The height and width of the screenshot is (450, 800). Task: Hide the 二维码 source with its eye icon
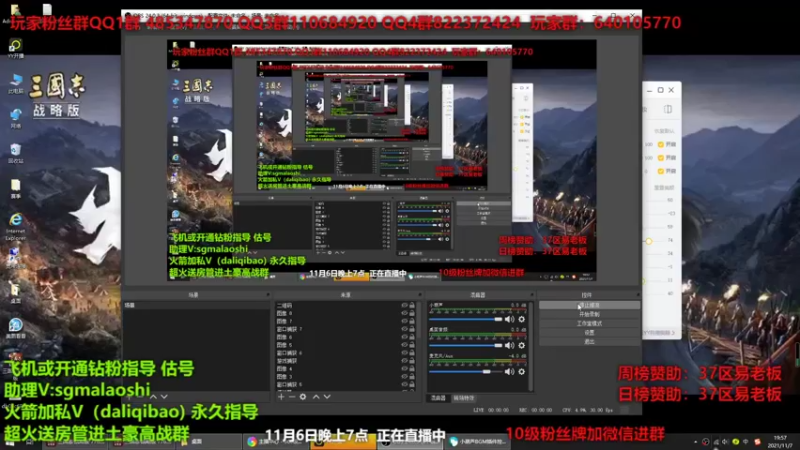tap(404, 306)
